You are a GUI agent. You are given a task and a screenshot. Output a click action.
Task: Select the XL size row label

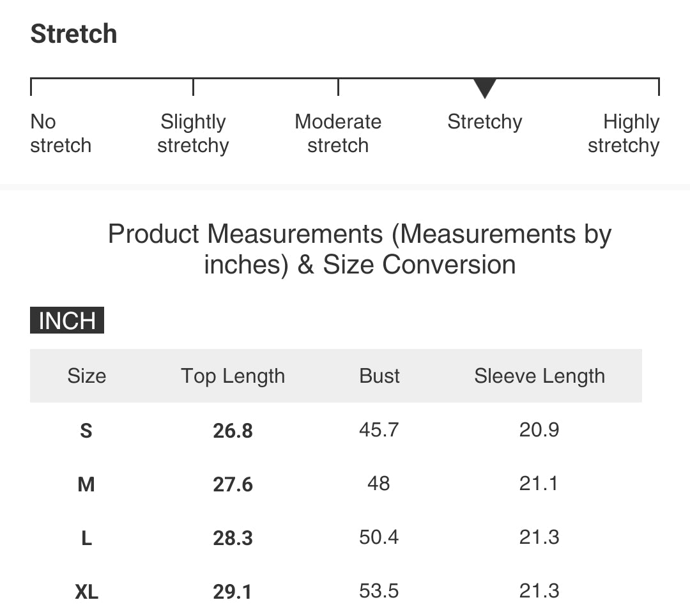(87, 592)
